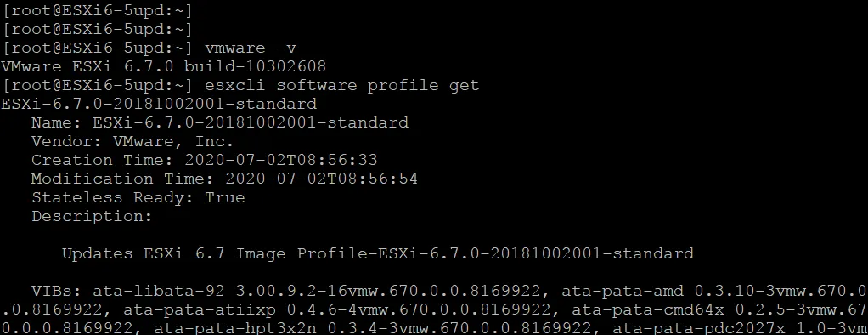
Task: Click the Modification Time 2020-07-02T08:56:54 value
Action: point(321,179)
